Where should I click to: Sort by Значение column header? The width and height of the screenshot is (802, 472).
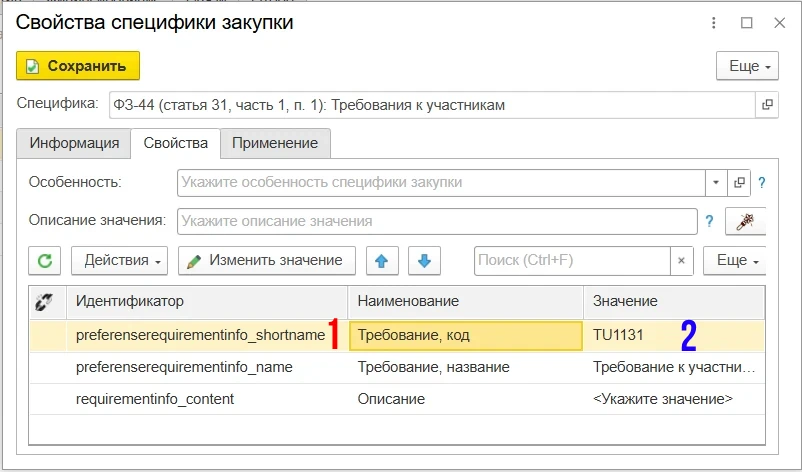(674, 302)
